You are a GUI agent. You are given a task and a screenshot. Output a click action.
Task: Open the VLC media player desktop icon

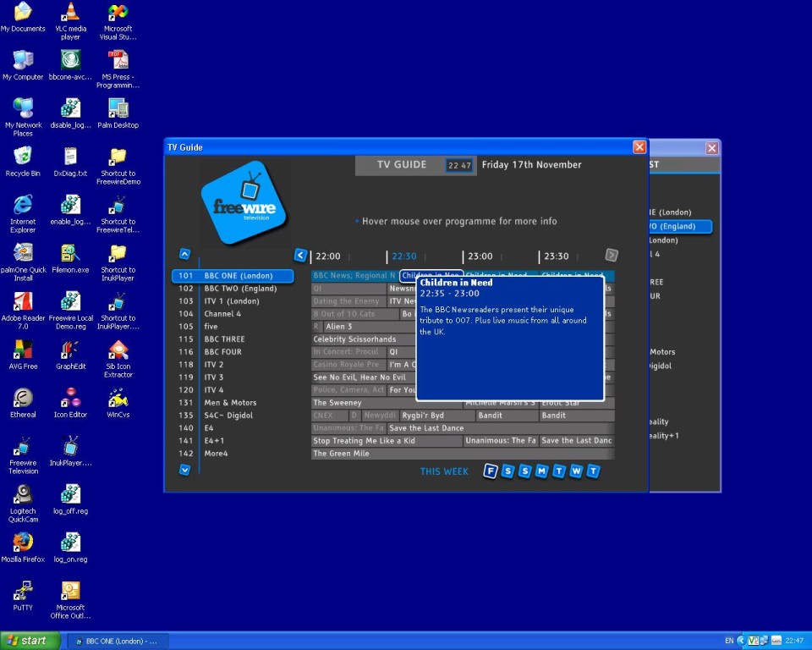coord(70,21)
